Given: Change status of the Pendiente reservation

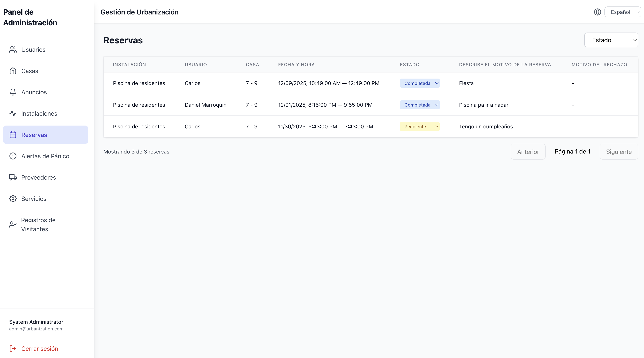Looking at the screenshot, I should pos(420,126).
